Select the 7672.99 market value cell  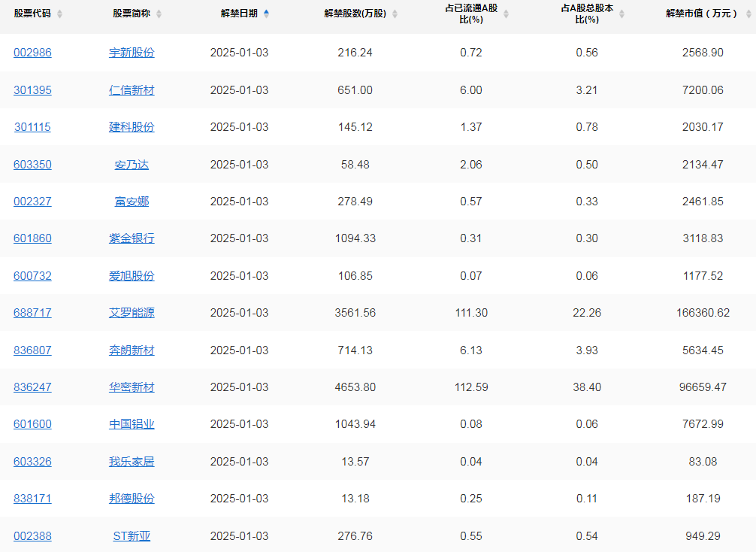click(703, 424)
